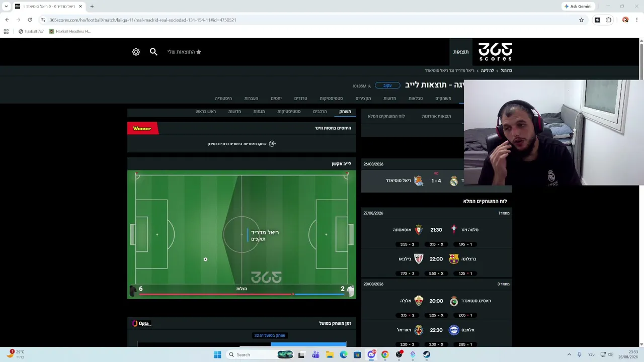
Task: Select the תוצאות header tab
Action: (x=461, y=52)
